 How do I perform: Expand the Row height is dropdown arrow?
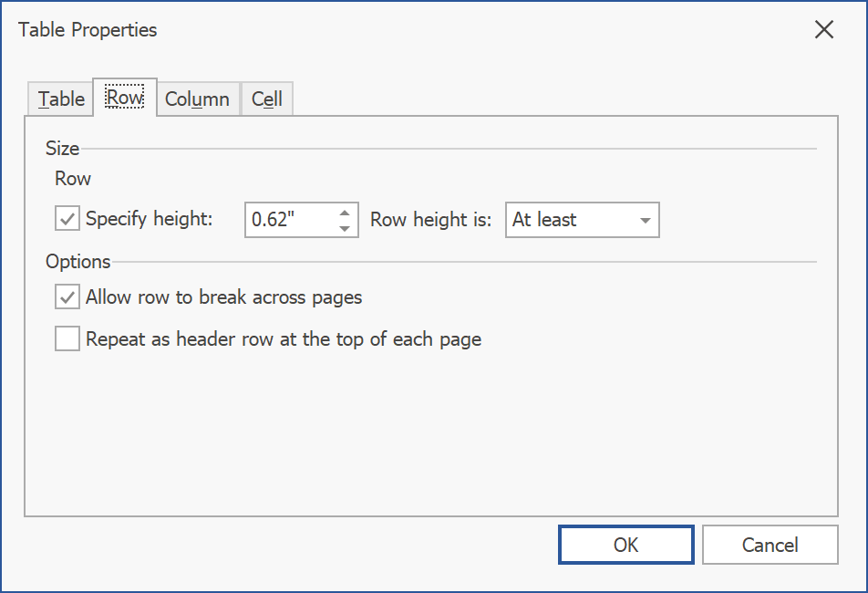[x=645, y=220]
